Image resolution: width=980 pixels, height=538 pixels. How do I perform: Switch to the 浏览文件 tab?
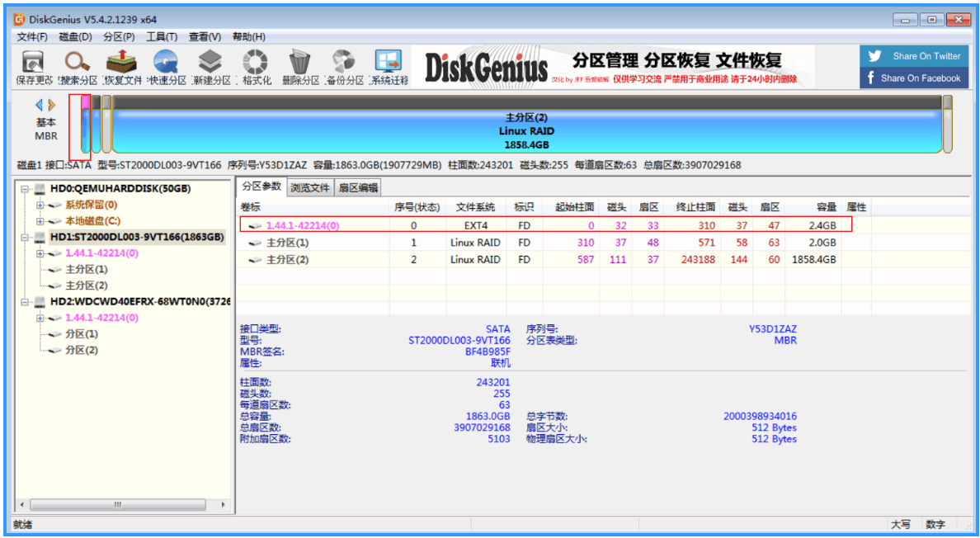coord(310,187)
